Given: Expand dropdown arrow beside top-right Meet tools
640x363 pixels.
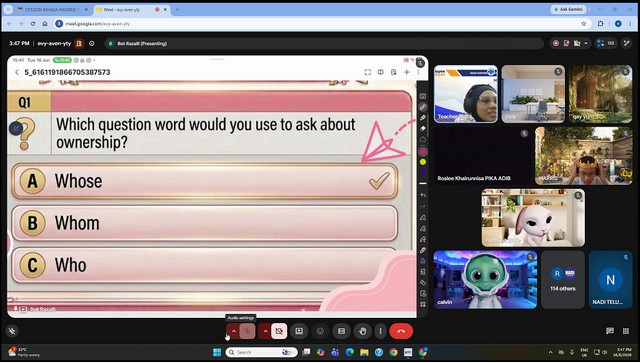Looking at the screenshot, I should click(586, 43).
